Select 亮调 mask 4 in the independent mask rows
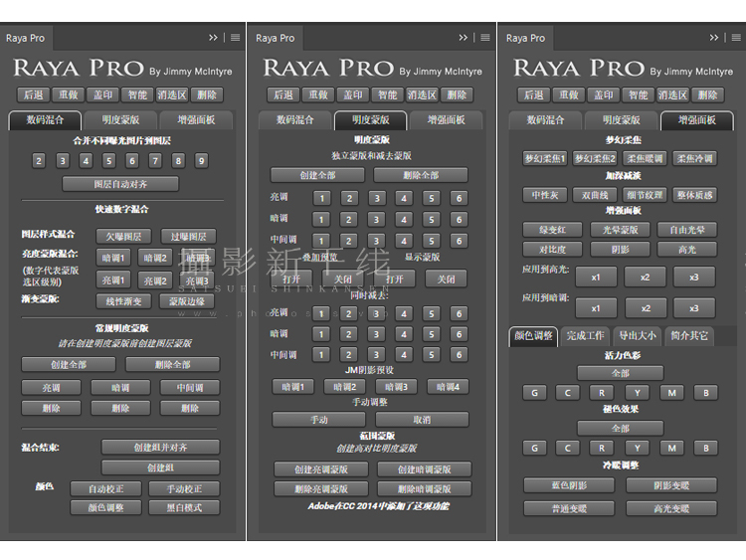 (x=404, y=198)
